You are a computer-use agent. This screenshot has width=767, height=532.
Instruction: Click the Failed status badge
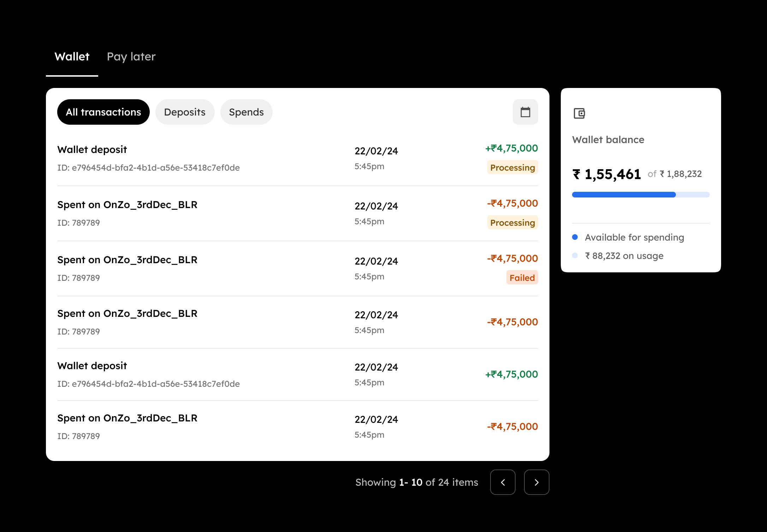pyautogui.click(x=522, y=278)
